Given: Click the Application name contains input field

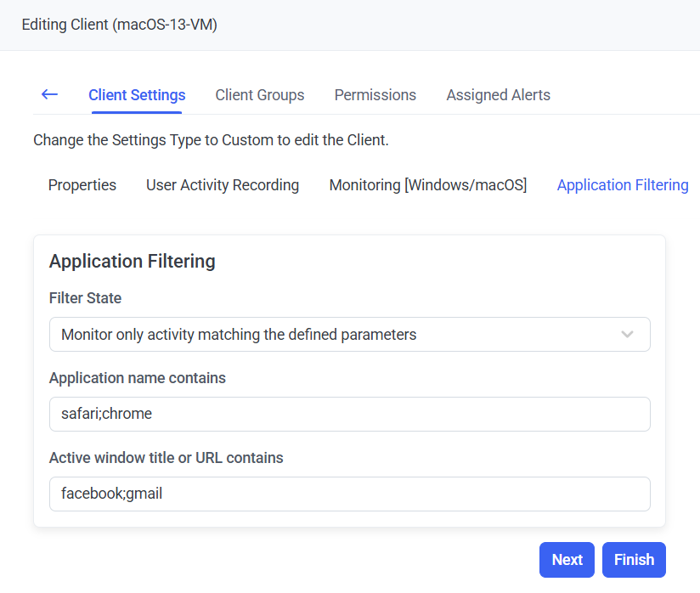Looking at the screenshot, I should pos(349,414).
